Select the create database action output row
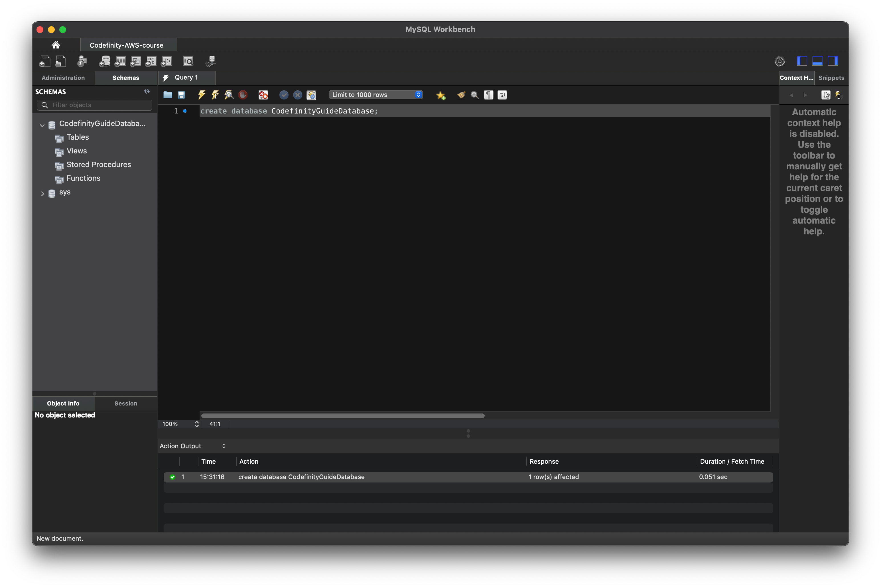 (468, 477)
